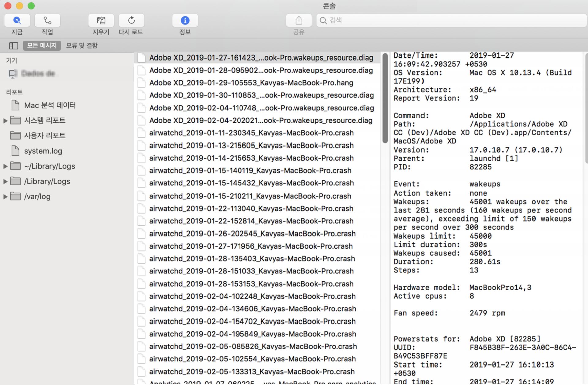Switch to the 오류 및 결함 tab
The width and height of the screenshot is (588, 385).
82,46
